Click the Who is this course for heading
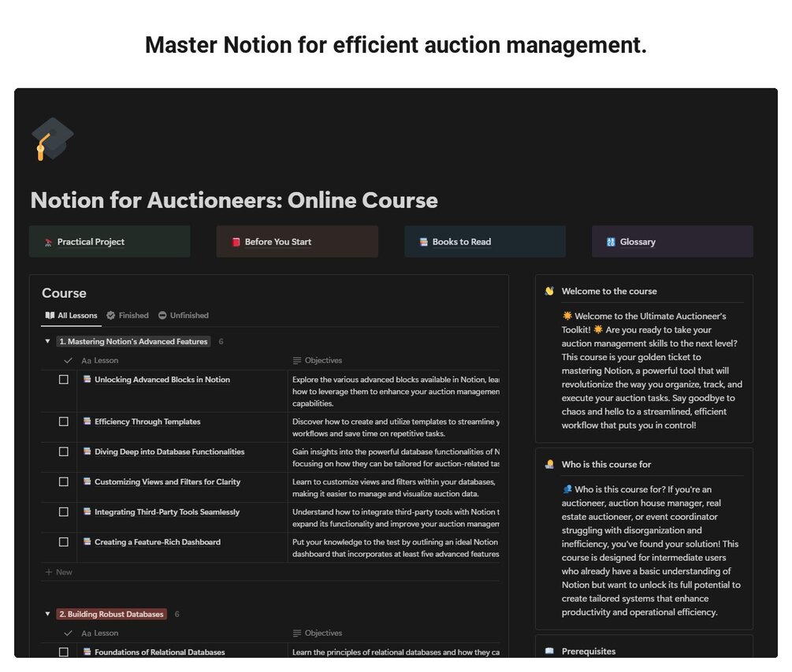Viewport: 792px width, 672px height. pos(606,465)
